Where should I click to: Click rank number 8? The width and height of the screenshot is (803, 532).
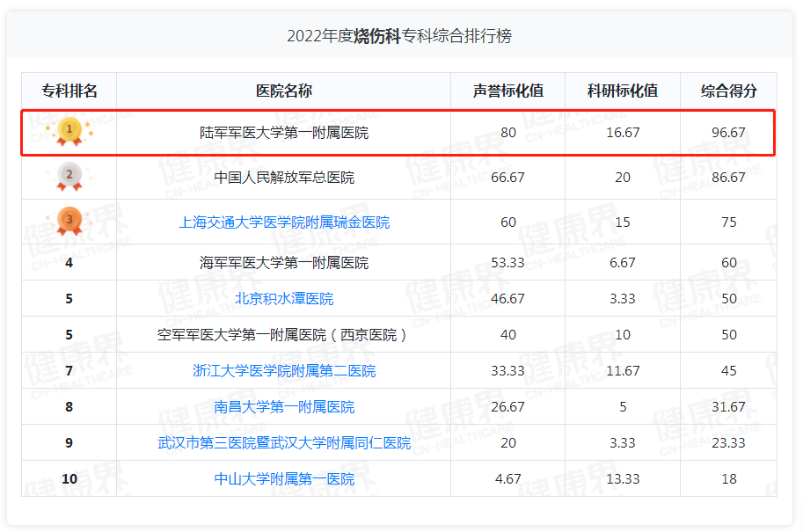69,407
